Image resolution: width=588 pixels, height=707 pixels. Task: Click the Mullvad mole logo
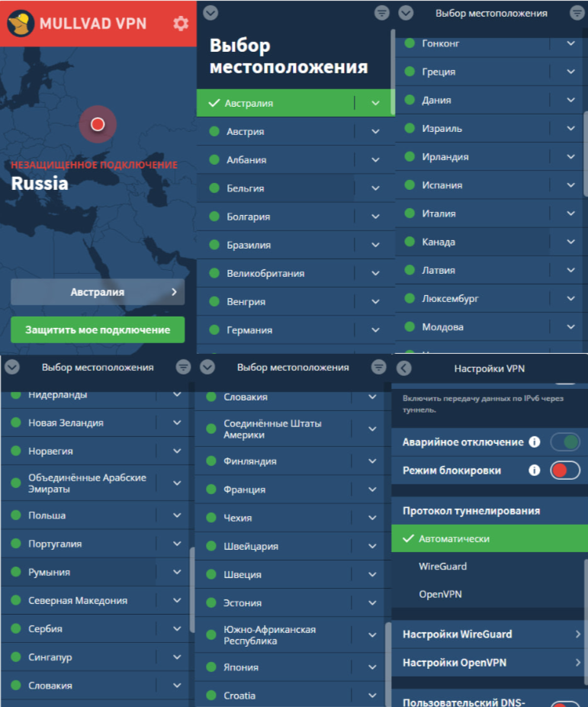(x=21, y=23)
